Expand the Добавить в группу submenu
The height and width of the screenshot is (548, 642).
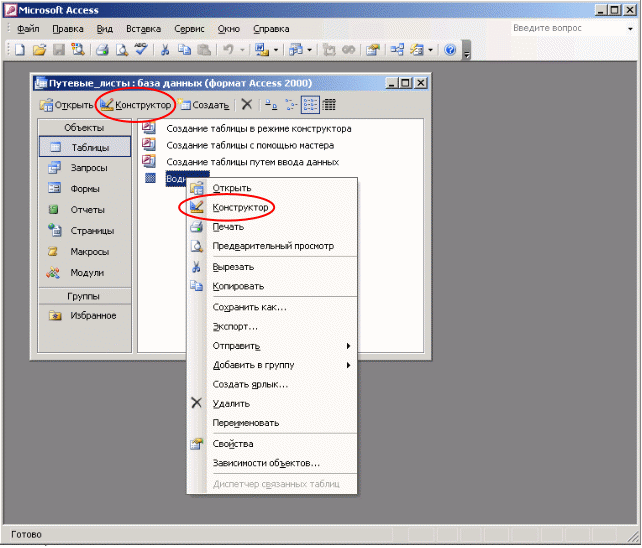tap(348, 365)
